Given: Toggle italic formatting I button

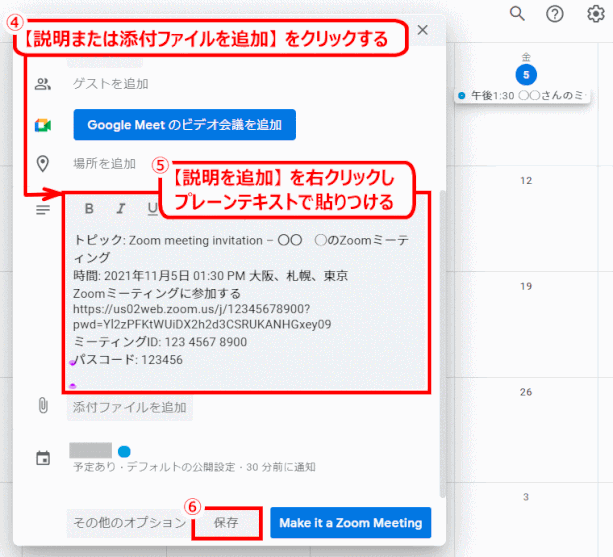Looking at the screenshot, I should [x=121, y=209].
